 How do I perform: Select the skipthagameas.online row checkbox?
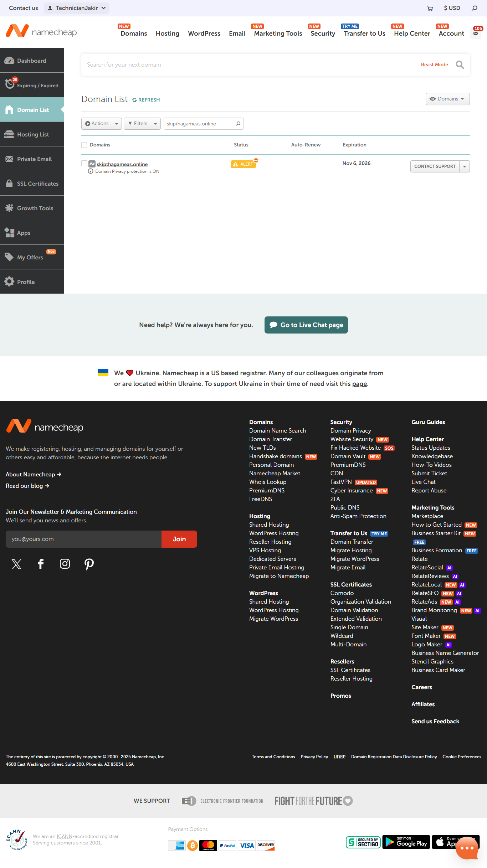84,163
